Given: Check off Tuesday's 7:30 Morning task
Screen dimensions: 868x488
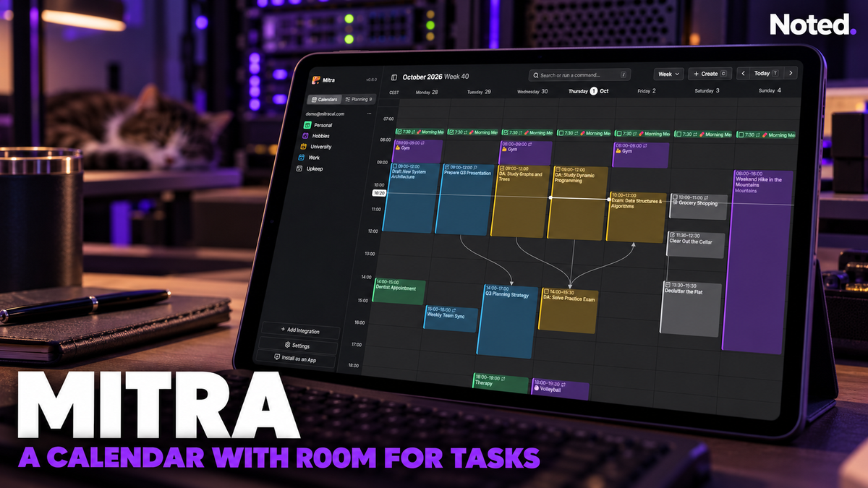Looking at the screenshot, I should [451, 132].
